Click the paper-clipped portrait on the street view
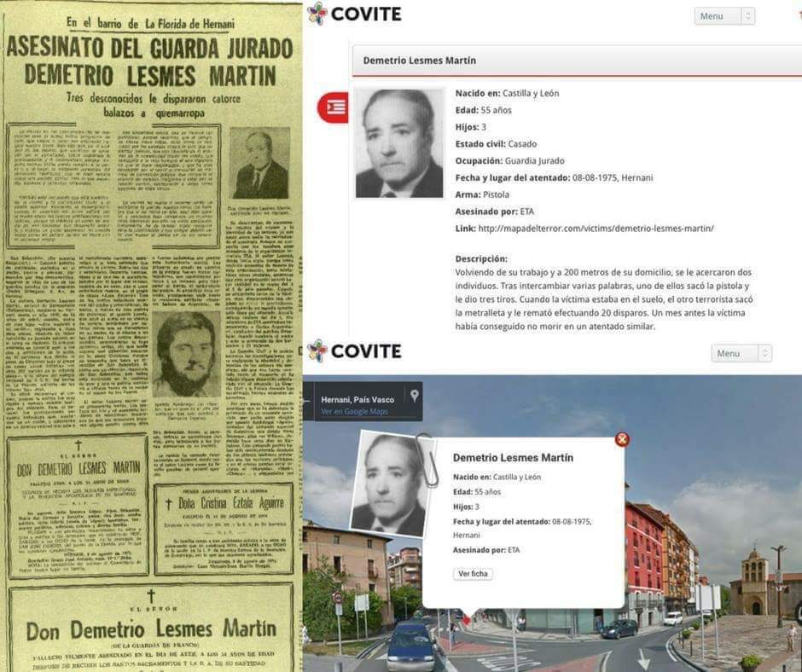802x672 pixels. click(x=391, y=484)
